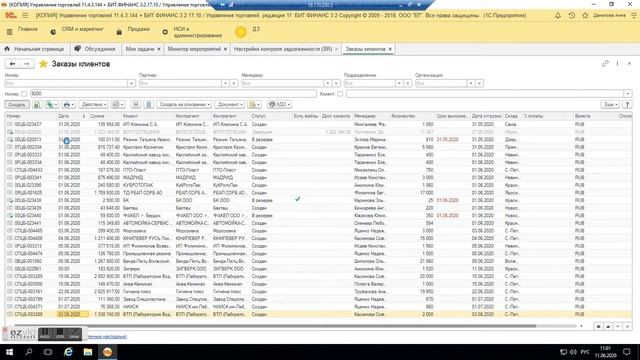The height and width of the screenshot is (360, 640).
Task: Switch to Обсуждения tab
Action: point(96,49)
